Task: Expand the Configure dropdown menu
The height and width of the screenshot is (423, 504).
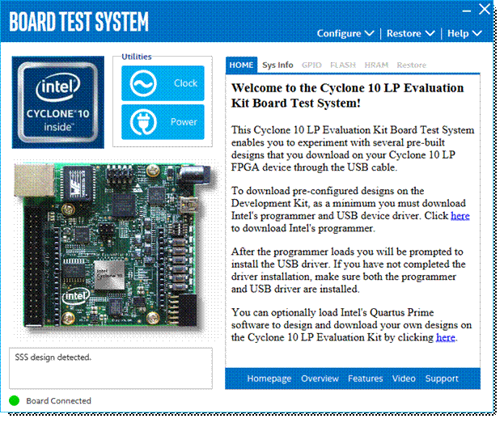Action: (x=345, y=33)
